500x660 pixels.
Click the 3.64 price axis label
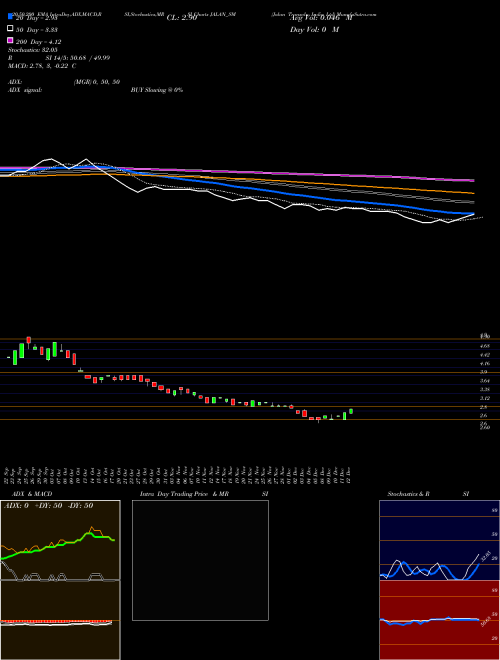pyautogui.click(x=485, y=381)
